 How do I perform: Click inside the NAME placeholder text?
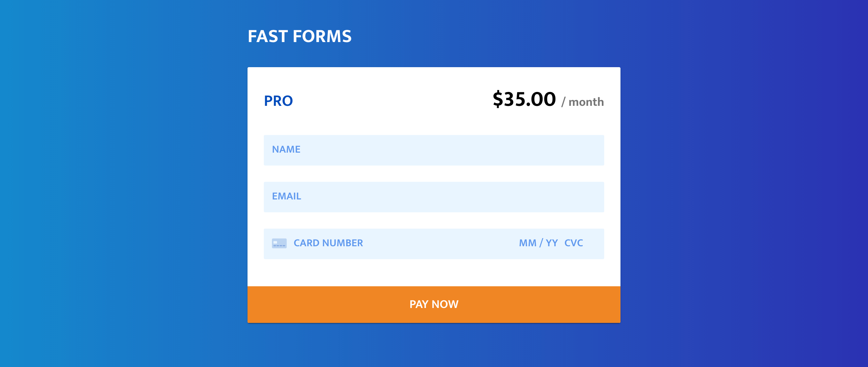click(x=287, y=149)
